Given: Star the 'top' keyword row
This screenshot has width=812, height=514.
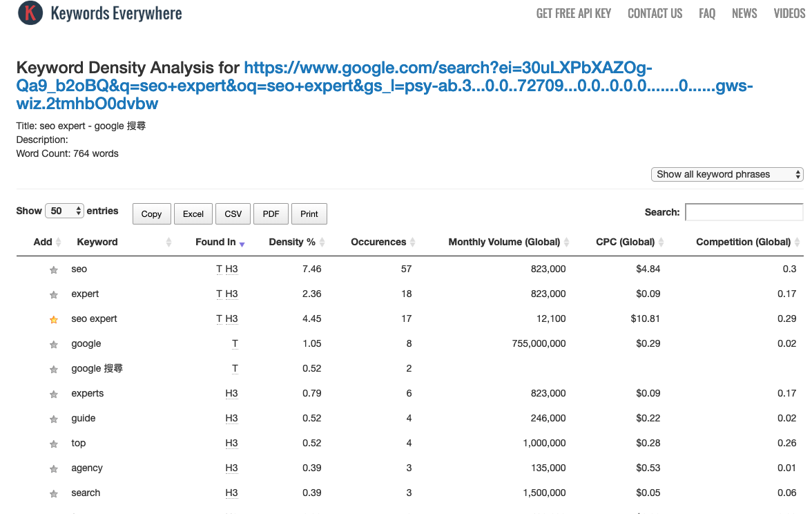Looking at the screenshot, I should 54,444.
